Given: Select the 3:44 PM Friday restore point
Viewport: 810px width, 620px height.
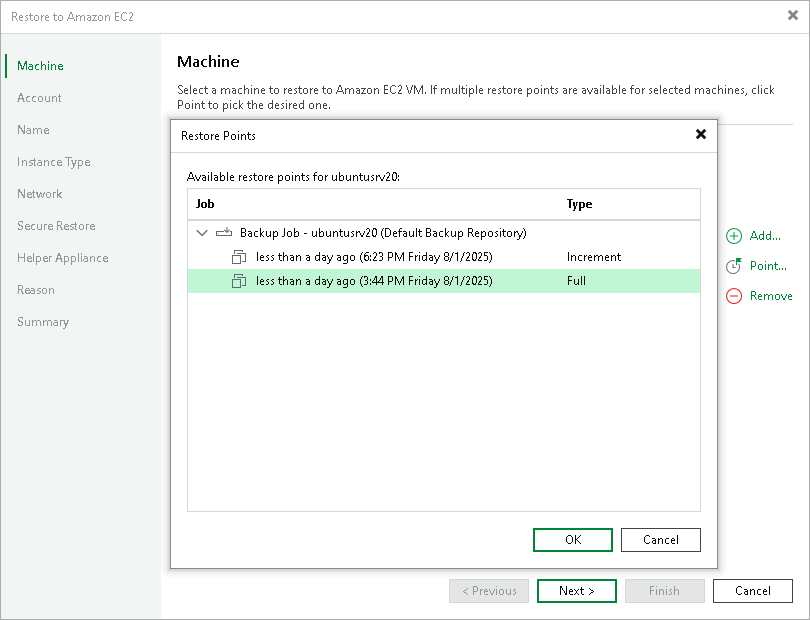Looking at the screenshot, I should click(444, 281).
